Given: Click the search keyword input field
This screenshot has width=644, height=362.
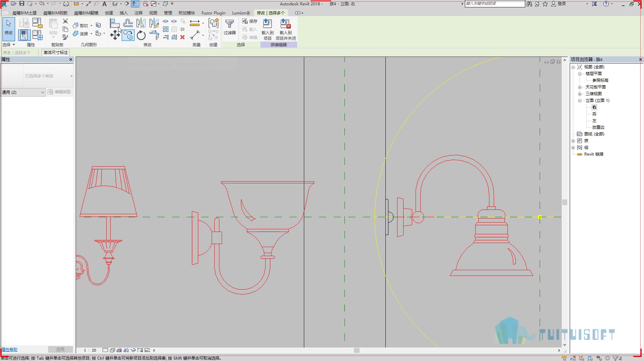Looking at the screenshot, I should click(495, 4).
